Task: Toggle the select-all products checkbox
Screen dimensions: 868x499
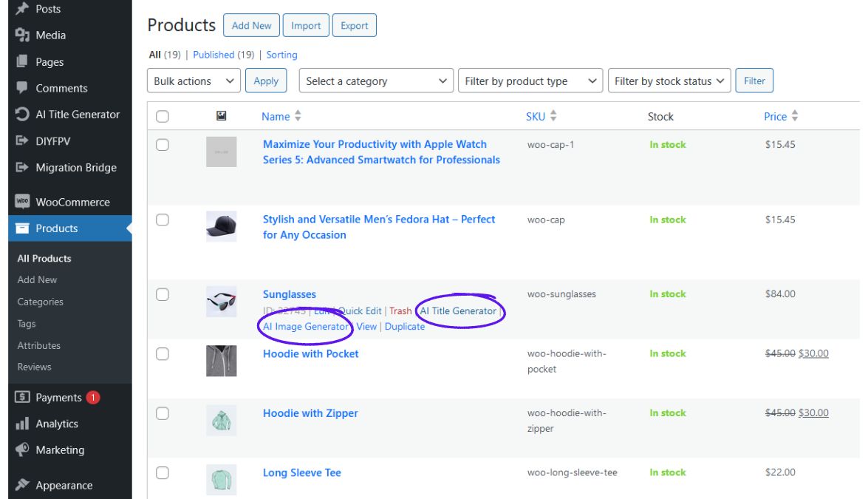Action: 163,116
